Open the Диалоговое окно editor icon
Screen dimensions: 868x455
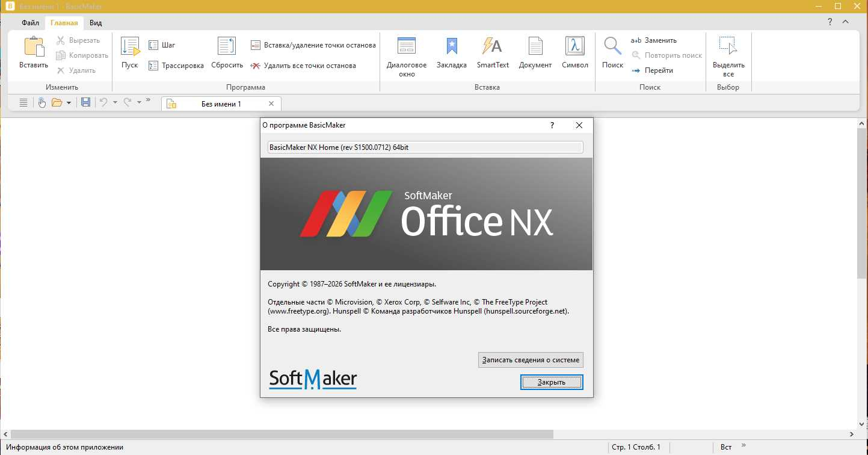(x=407, y=46)
